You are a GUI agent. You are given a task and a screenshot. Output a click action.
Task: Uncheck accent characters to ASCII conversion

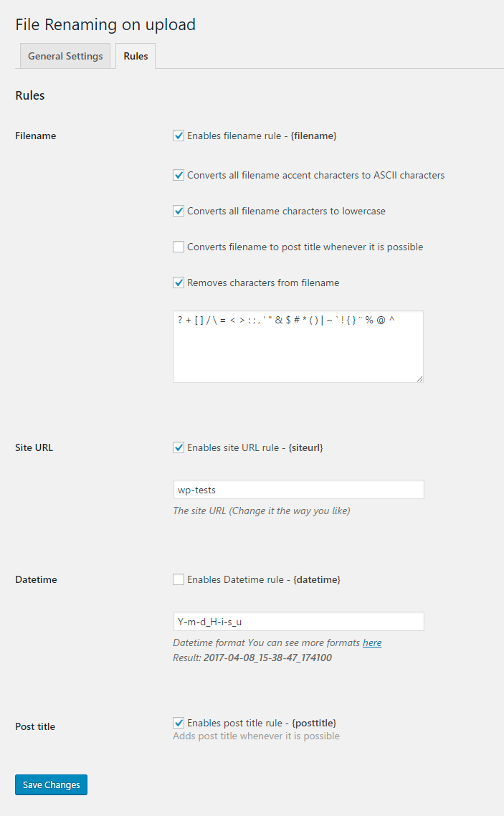179,175
